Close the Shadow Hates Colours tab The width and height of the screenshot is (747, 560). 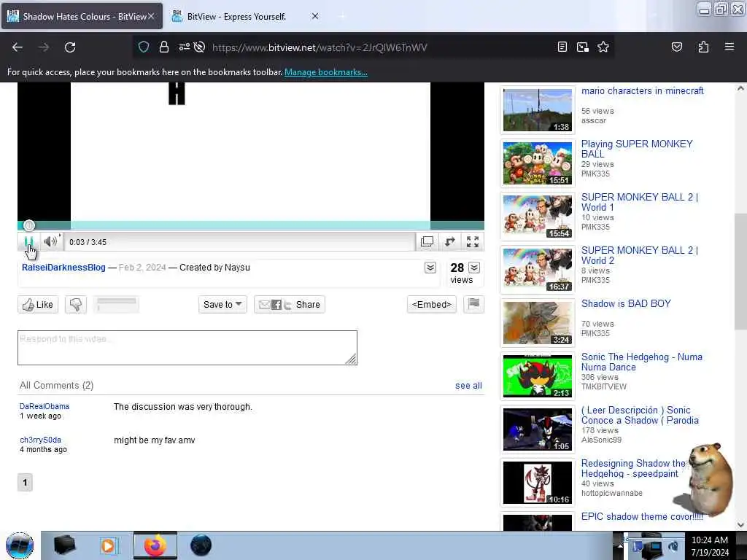click(151, 16)
